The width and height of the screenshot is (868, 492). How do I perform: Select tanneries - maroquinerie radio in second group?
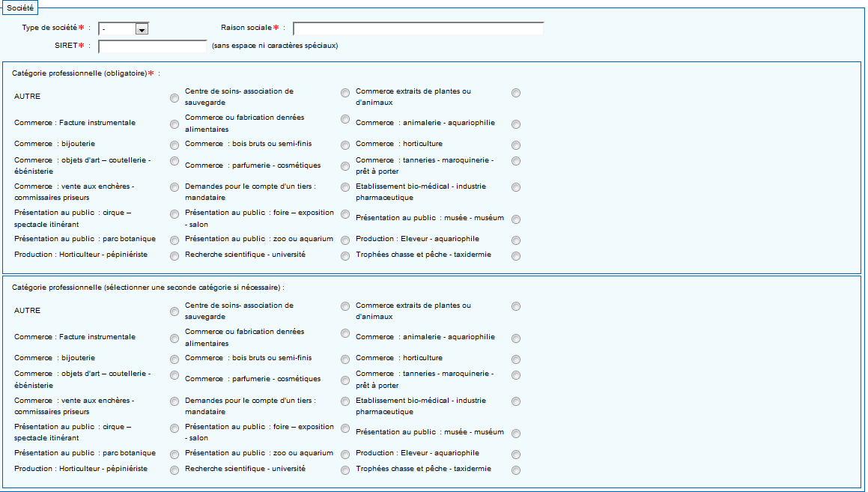coord(516,375)
